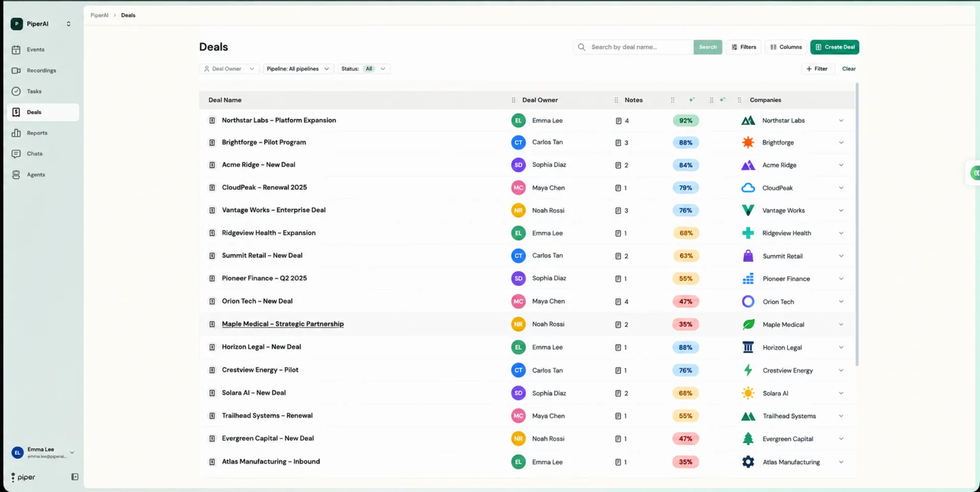The height and width of the screenshot is (492, 980).
Task: Click the Ridgeview Health plus logo
Action: (x=748, y=233)
